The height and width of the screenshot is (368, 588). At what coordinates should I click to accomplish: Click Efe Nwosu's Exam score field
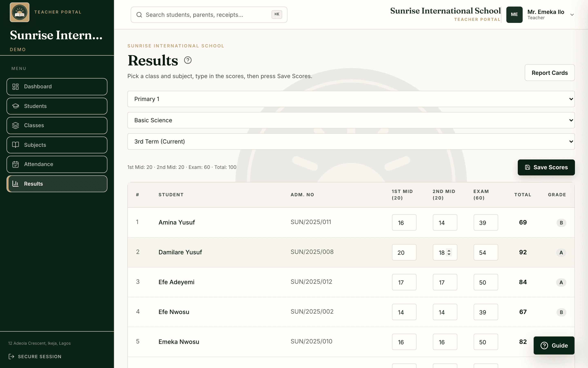pyautogui.click(x=486, y=312)
